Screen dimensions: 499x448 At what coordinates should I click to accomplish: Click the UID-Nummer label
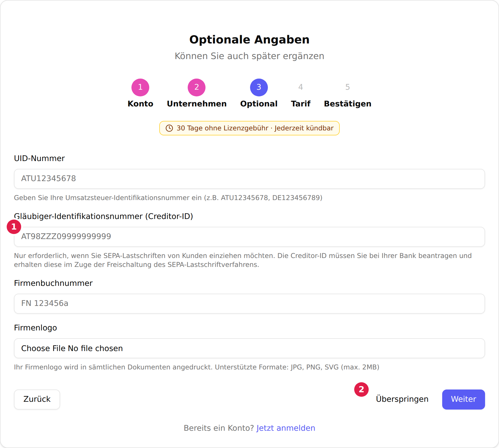tap(39, 158)
